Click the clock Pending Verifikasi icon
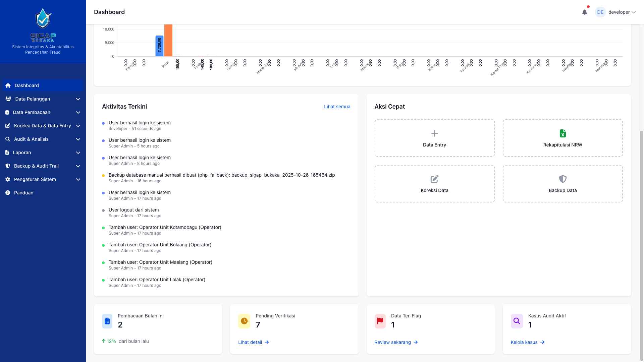Screen dimensions: 644x362 click(244, 321)
